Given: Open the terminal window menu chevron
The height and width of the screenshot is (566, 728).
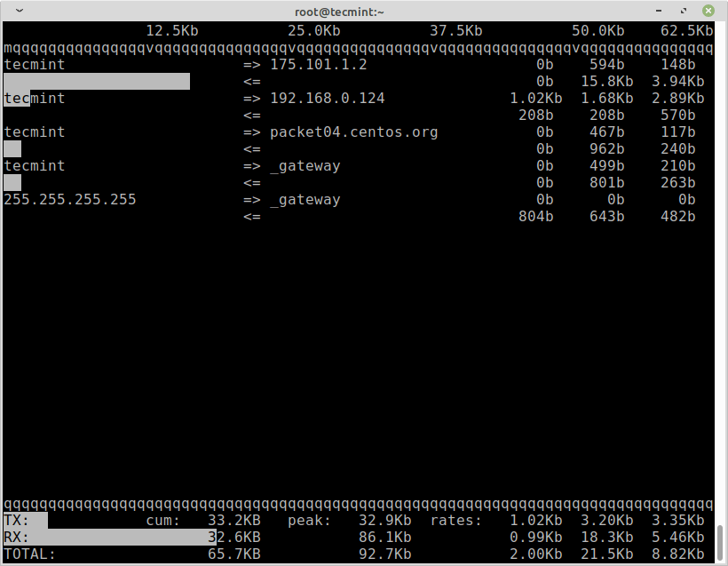Looking at the screenshot, I should 18,11.
